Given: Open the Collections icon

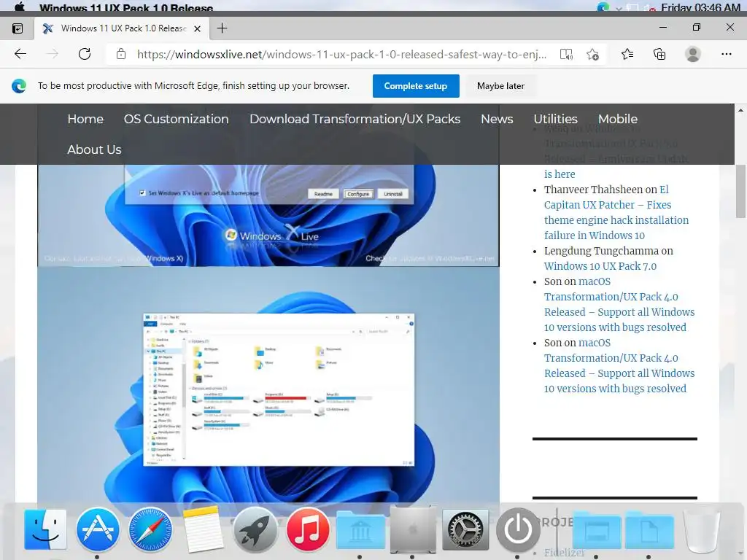Looking at the screenshot, I should pos(659,54).
